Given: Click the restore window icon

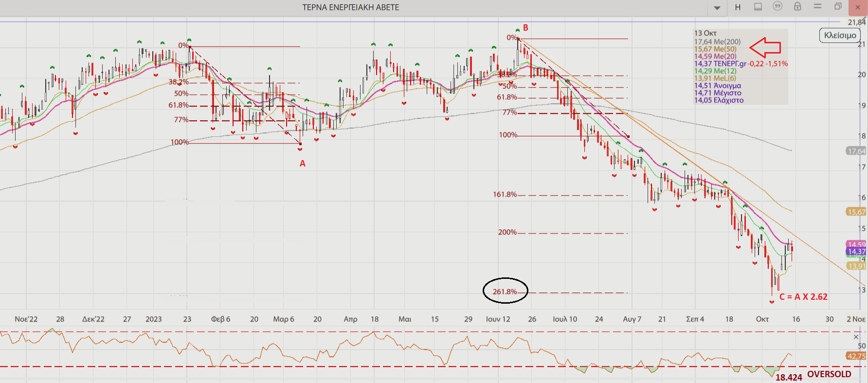Looking at the screenshot, I should coord(838,6).
